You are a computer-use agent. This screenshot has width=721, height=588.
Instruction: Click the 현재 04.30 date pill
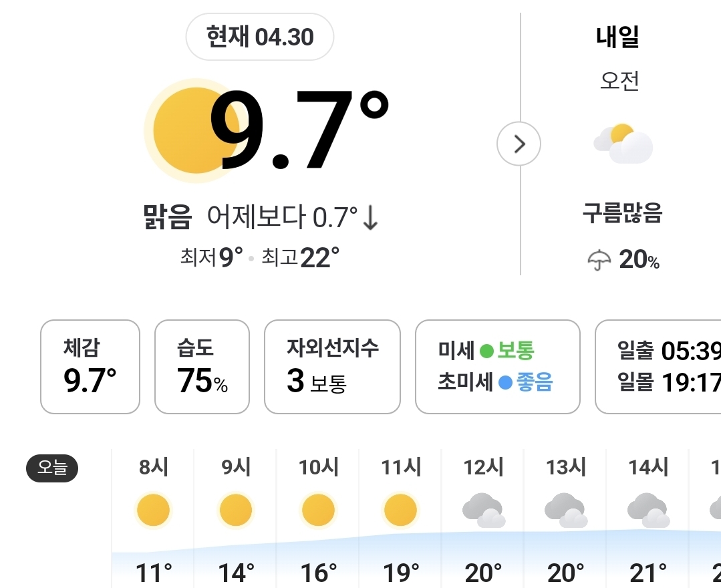260,37
